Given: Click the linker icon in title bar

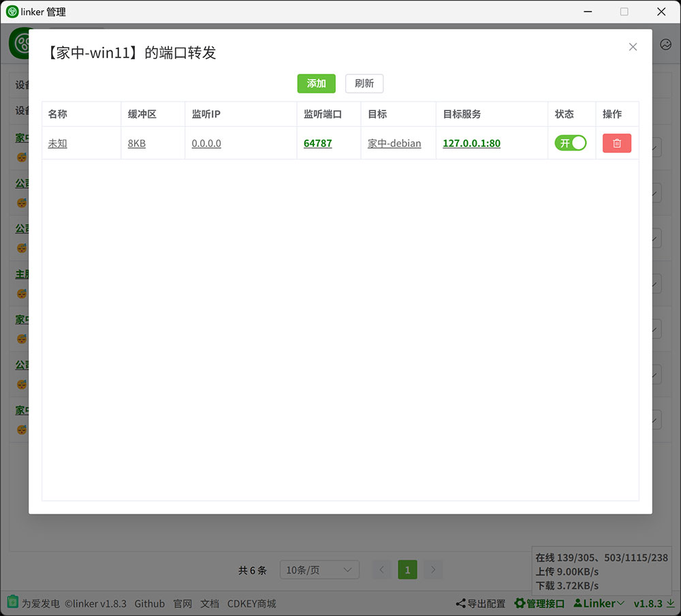Looking at the screenshot, I should (x=12, y=12).
